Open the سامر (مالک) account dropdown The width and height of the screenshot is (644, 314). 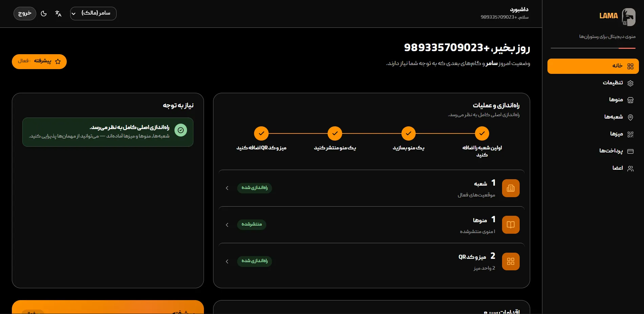[x=93, y=14]
